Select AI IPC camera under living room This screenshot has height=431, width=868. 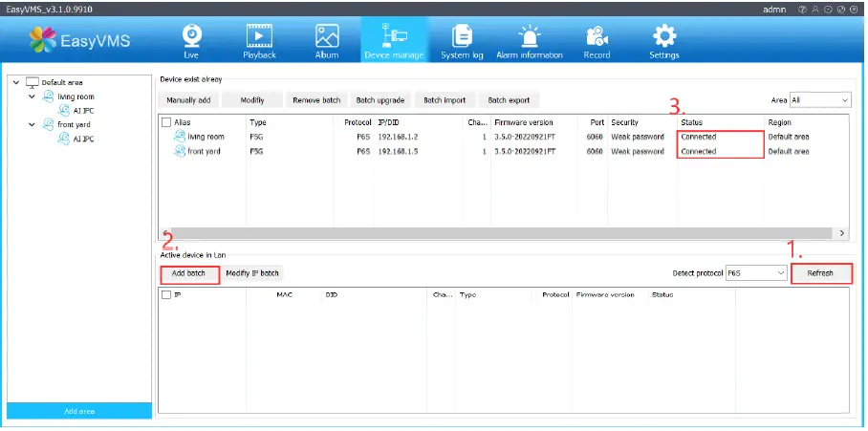(x=83, y=111)
